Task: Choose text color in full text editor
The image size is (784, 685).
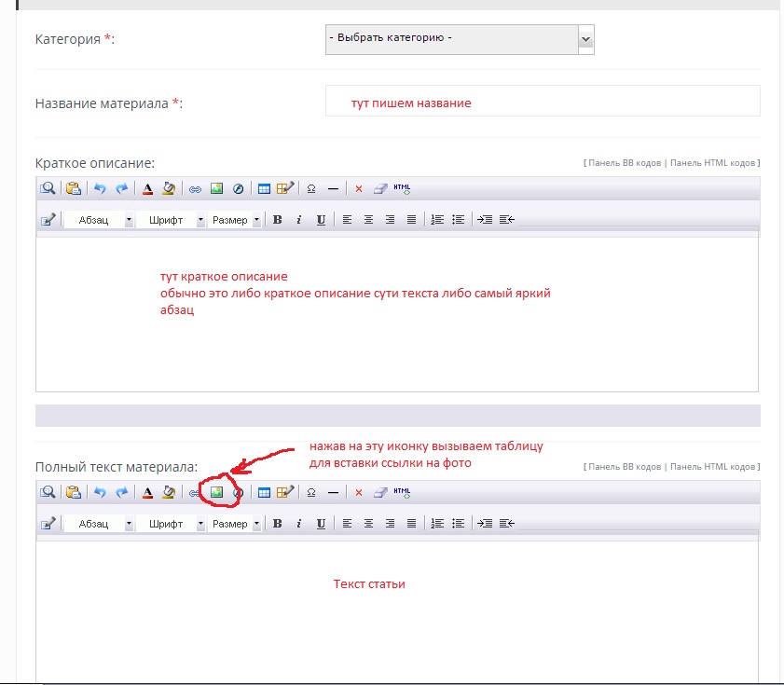Action: coord(147,492)
